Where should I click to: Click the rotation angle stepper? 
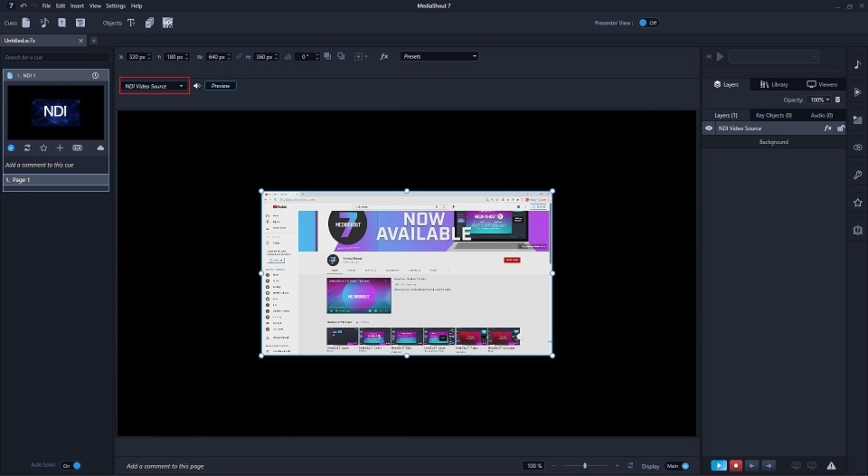(317, 56)
